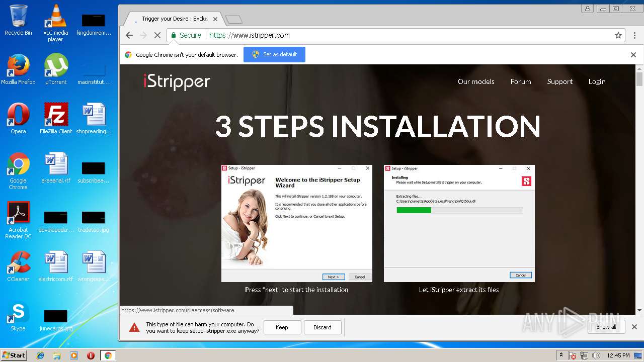This screenshot has width=644, height=362.
Task: Open the subscribea desktop file
Action: pyautogui.click(x=94, y=172)
